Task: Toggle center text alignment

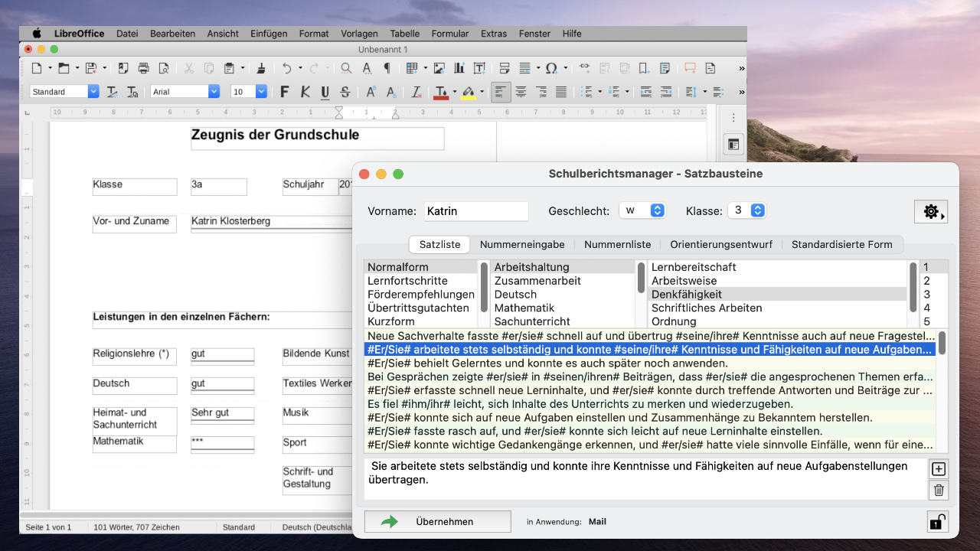Action: (521, 92)
